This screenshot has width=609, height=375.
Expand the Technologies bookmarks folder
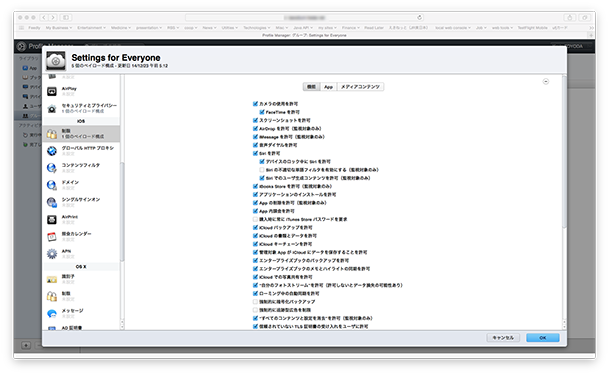256,28
